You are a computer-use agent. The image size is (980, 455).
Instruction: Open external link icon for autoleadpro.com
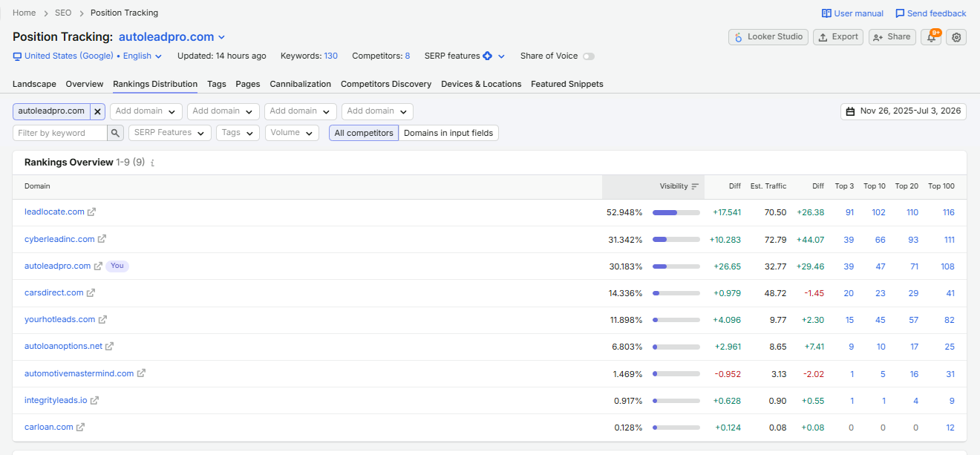98,266
